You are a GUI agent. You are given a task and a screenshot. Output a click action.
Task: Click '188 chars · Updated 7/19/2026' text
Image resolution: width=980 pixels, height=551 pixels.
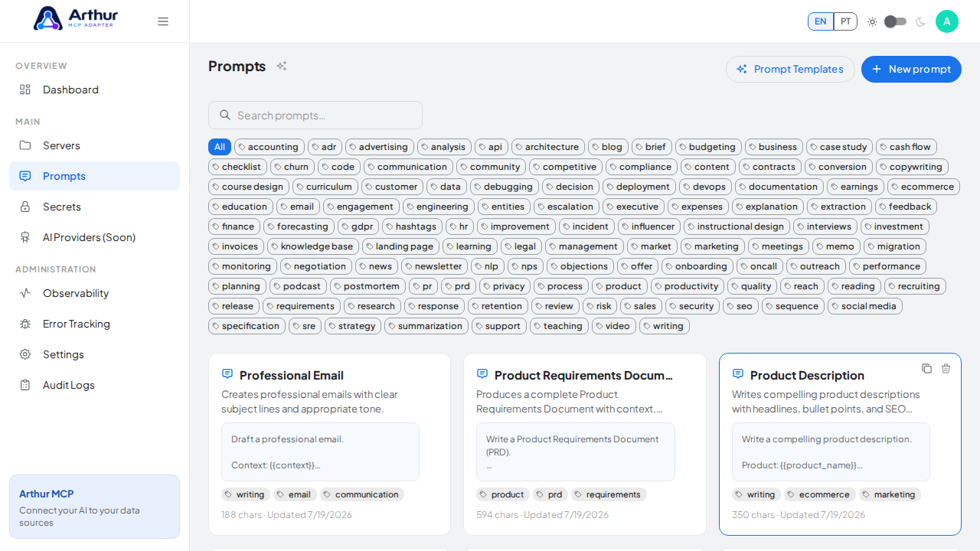click(x=286, y=514)
